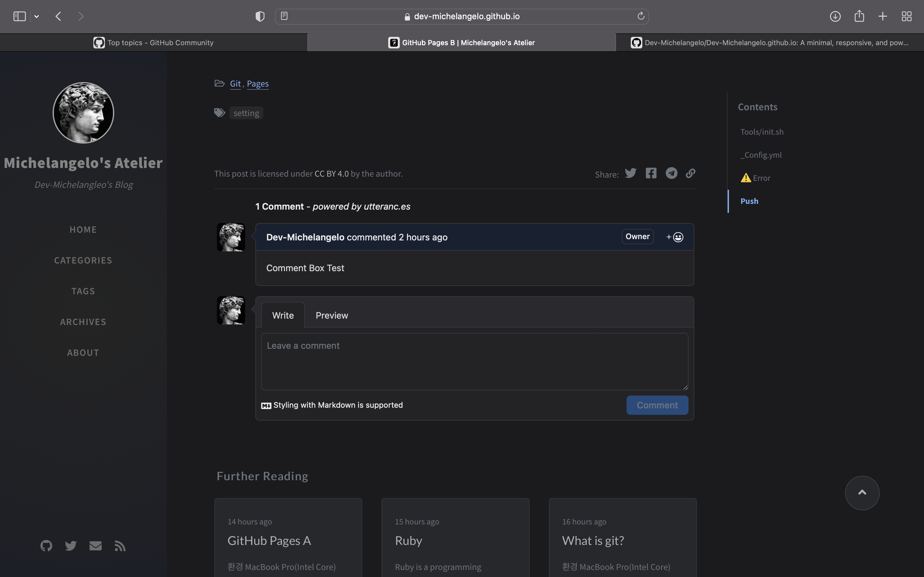Show Safari downloads popover
The image size is (924, 577).
click(835, 16)
